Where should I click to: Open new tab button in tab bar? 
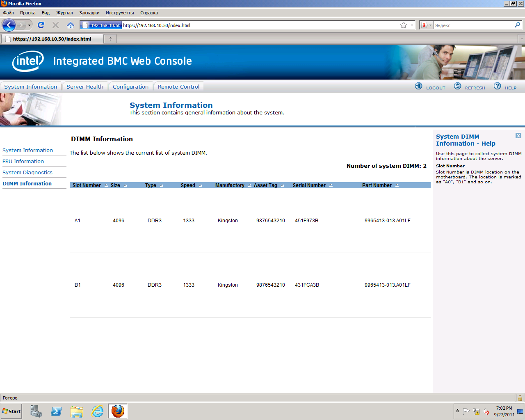tap(110, 39)
